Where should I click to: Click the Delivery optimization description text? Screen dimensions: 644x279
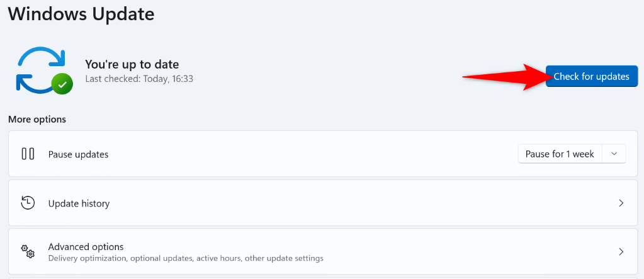click(x=186, y=258)
